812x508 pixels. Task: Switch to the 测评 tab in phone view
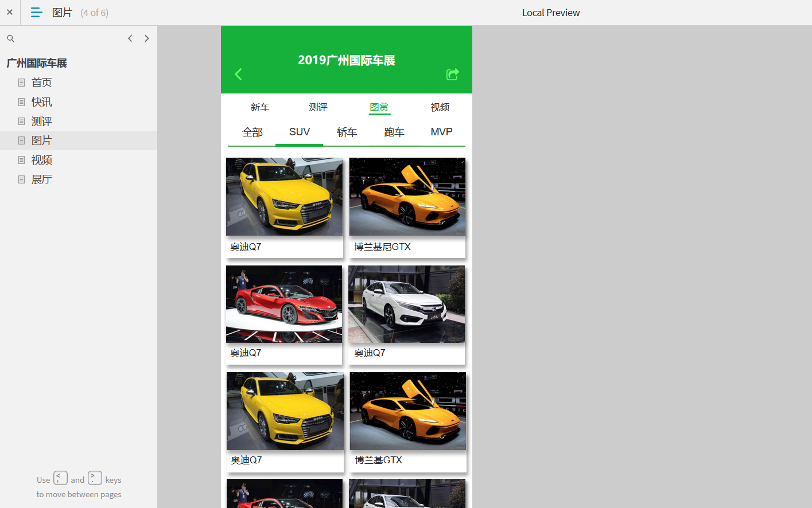click(318, 107)
